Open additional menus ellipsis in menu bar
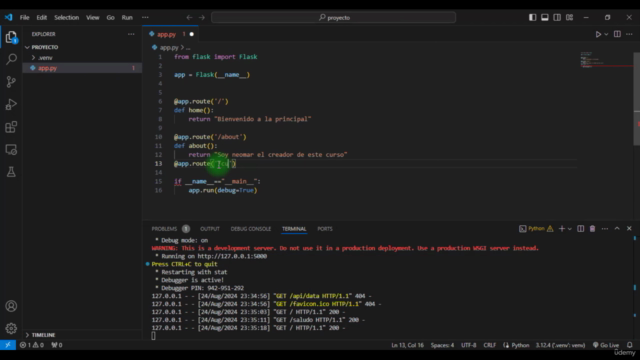Image resolution: width=640 pixels, height=360 pixels. (145, 18)
